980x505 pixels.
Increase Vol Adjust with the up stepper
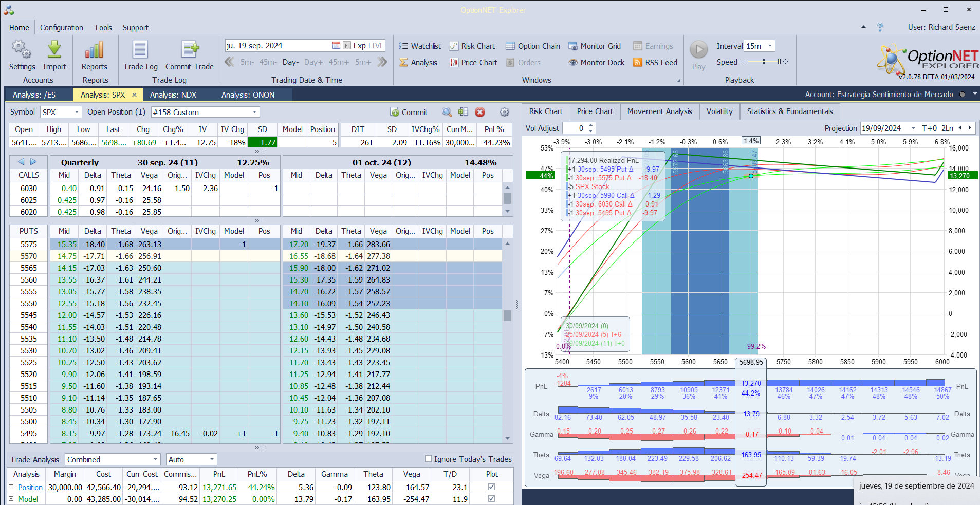pyautogui.click(x=591, y=125)
